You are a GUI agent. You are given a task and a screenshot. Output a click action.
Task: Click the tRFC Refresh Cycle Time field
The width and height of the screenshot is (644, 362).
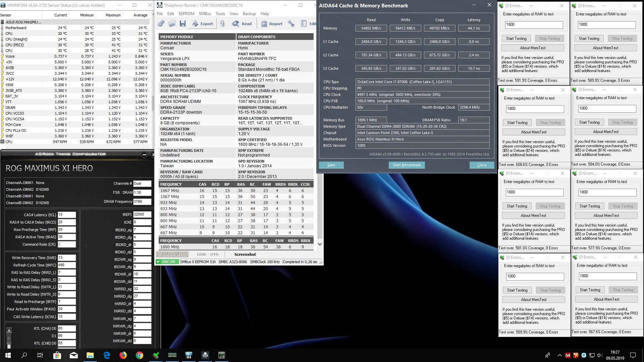(x=67, y=265)
